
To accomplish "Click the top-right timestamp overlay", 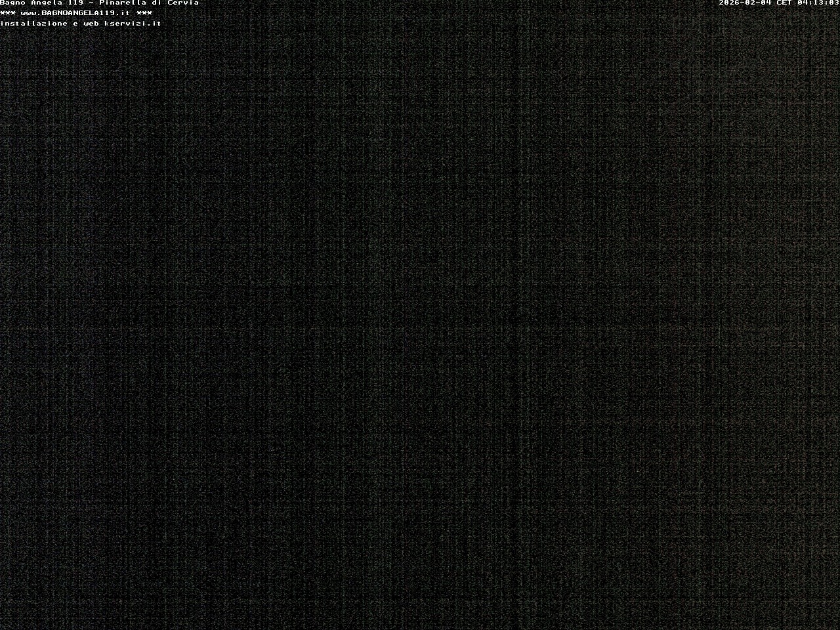I will [778, 3].
